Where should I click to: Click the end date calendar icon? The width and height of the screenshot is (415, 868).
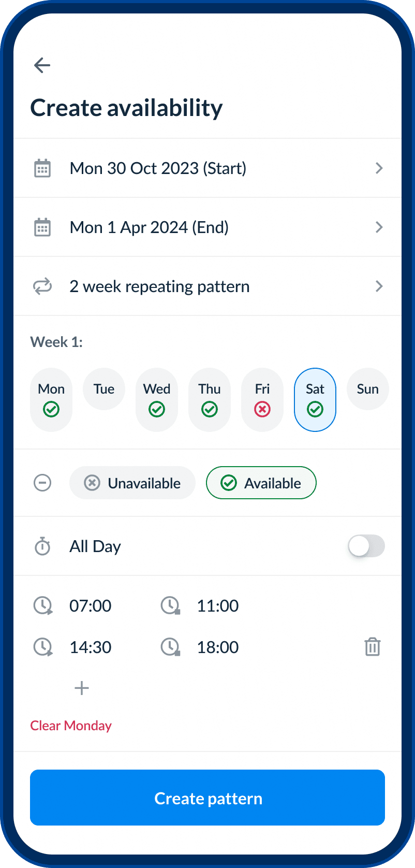click(x=42, y=227)
